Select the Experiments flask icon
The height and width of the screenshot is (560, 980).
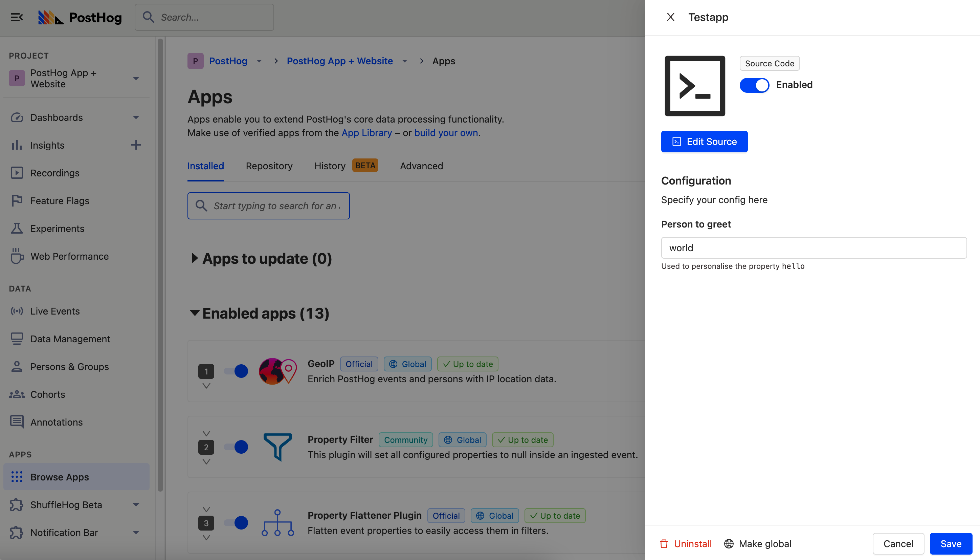[x=17, y=228]
